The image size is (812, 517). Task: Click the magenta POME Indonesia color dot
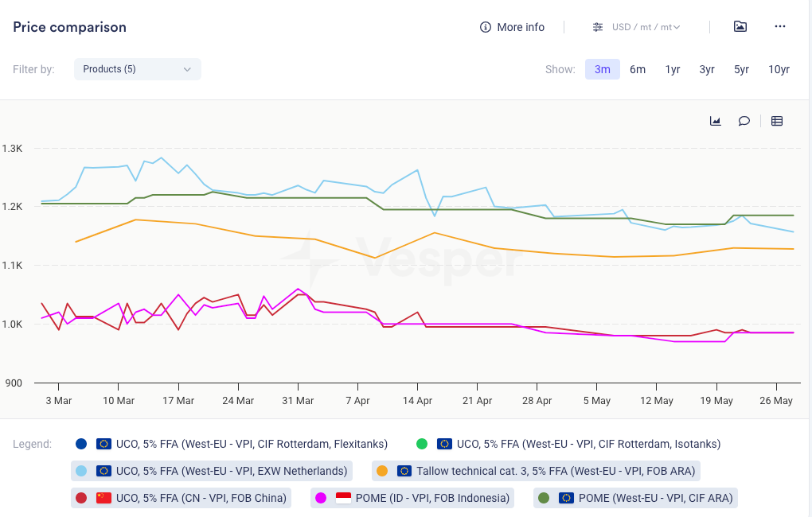pos(321,498)
